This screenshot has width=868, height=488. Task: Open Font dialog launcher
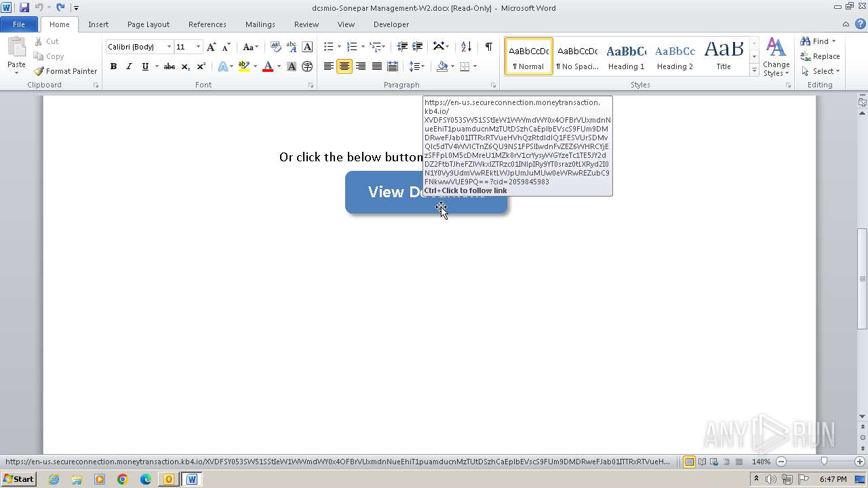coord(311,85)
